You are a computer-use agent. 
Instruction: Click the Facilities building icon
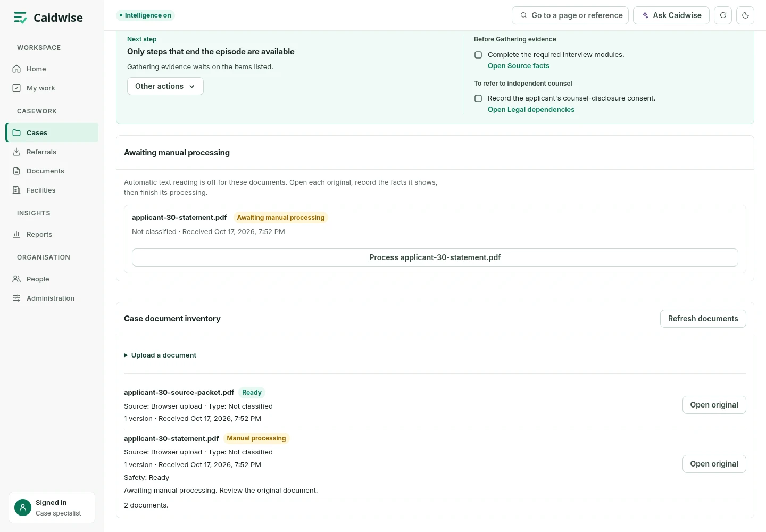(16, 190)
